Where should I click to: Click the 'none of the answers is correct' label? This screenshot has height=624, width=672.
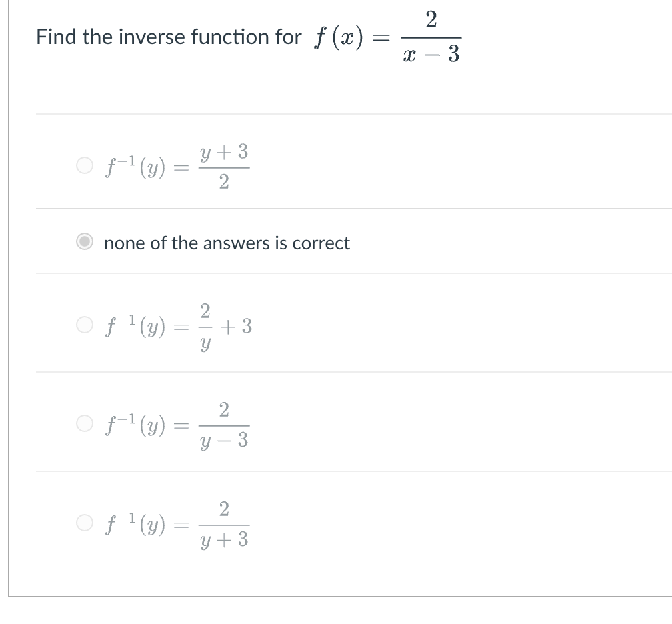tap(226, 243)
